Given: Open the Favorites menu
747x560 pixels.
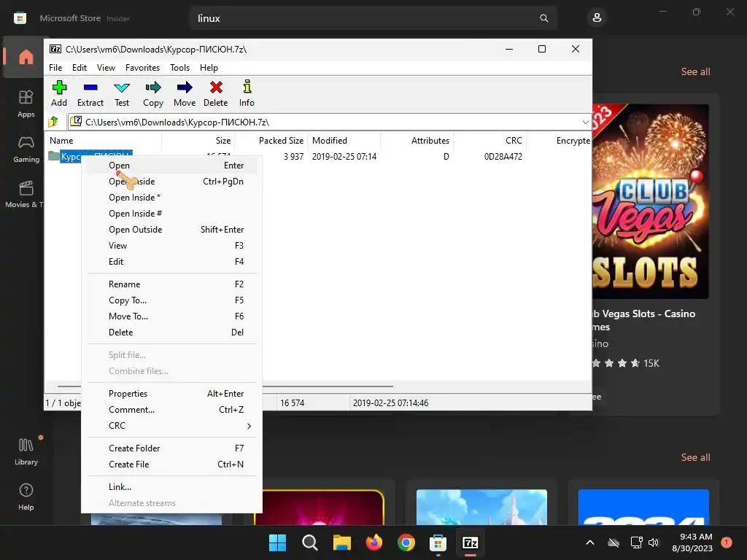Looking at the screenshot, I should [x=142, y=68].
